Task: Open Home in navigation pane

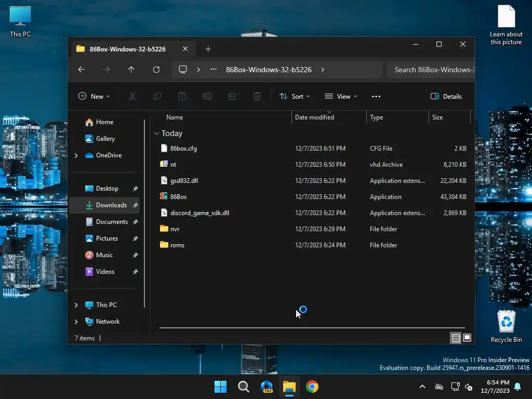Action: 104,122
